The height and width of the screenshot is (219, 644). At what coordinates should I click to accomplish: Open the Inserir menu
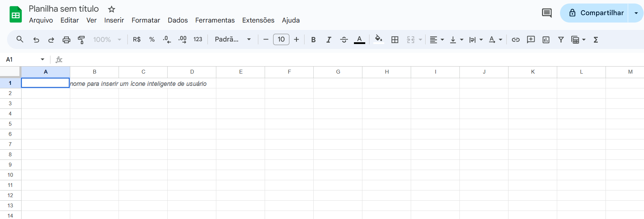(114, 20)
